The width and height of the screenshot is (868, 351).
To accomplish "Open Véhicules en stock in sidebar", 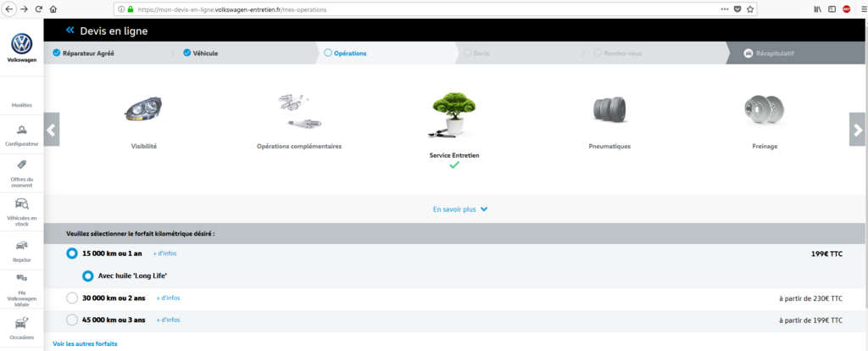I will pyautogui.click(x=21, y=212).
